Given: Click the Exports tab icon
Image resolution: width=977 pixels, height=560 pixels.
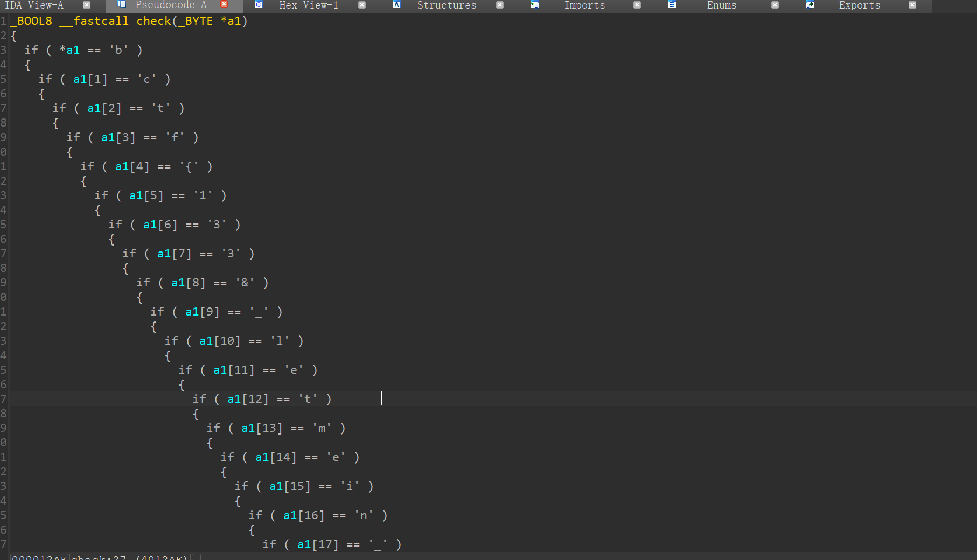Looking at the screenshot, I should tap(810, 4).
